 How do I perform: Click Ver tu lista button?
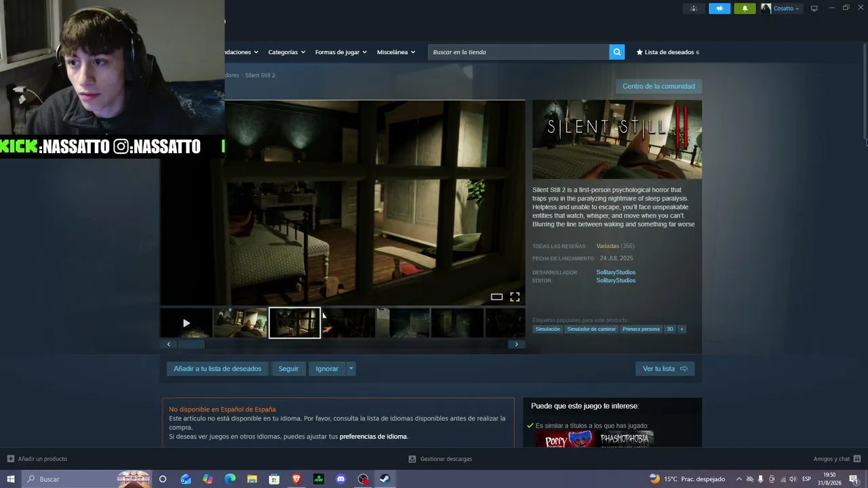[x=665, y=369]
